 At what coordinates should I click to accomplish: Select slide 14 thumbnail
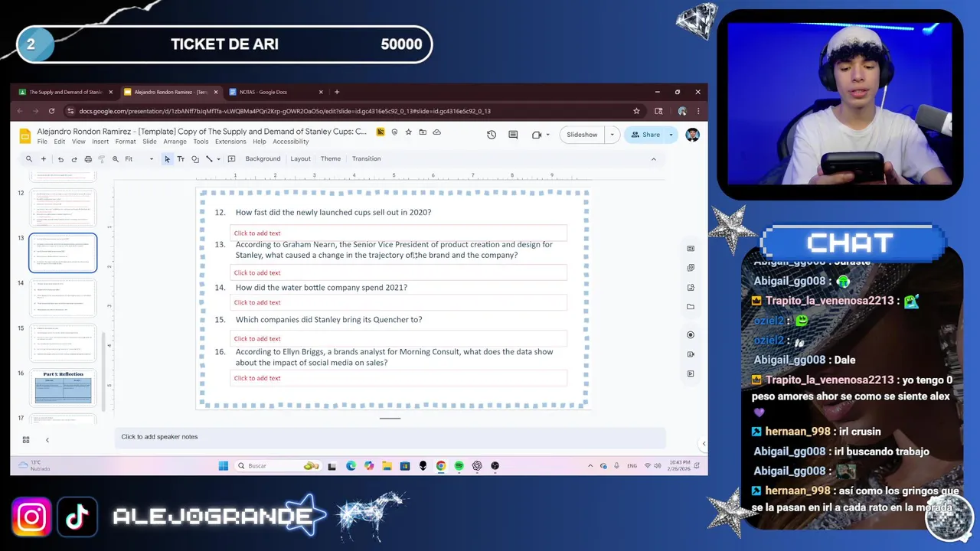[63, 298]
